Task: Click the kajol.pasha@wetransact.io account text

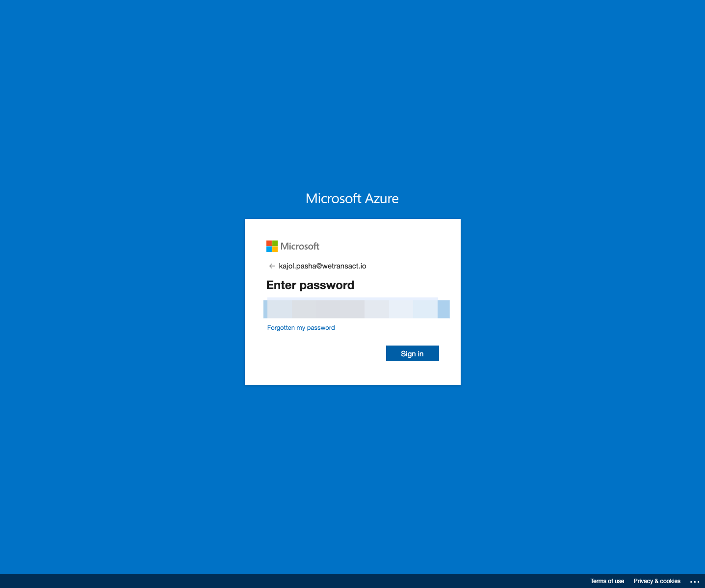Action: click(322, 266)
